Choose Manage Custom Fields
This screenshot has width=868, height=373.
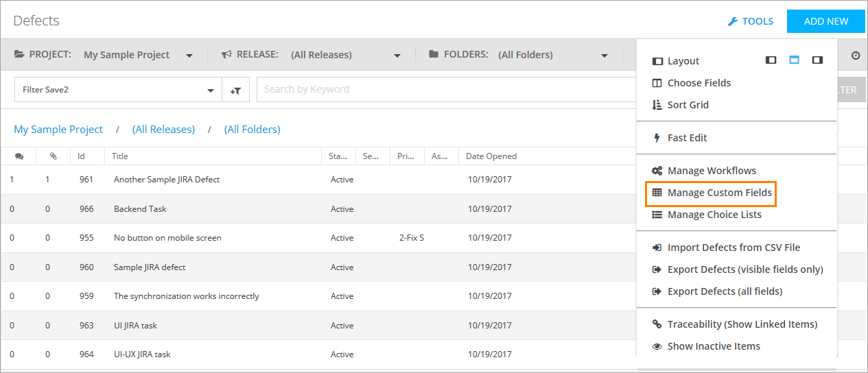point(719,193)
